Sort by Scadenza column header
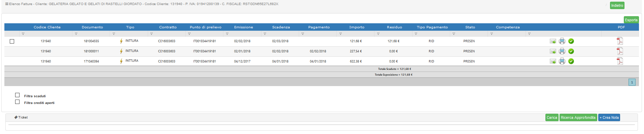Viewport: 644px width, 134px height. (x=281, y=27)
